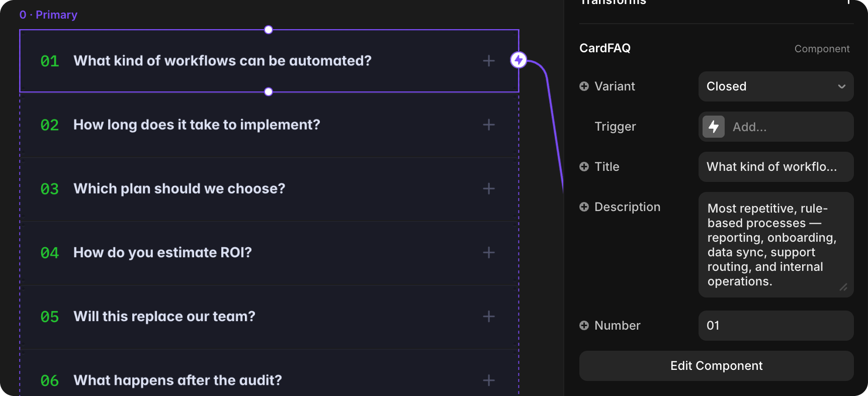Select 'What kind of workflows can be automated?' text
This screenshot has width=868, height=396.
pyautogui.click(x=222, y=61)
